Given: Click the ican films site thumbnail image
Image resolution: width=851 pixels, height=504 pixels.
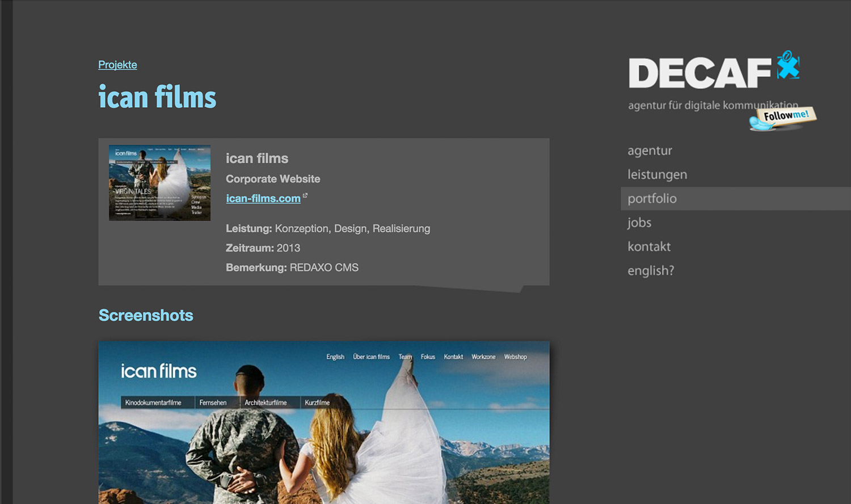Looking at the screenshot, I should (x=159, y=181).
